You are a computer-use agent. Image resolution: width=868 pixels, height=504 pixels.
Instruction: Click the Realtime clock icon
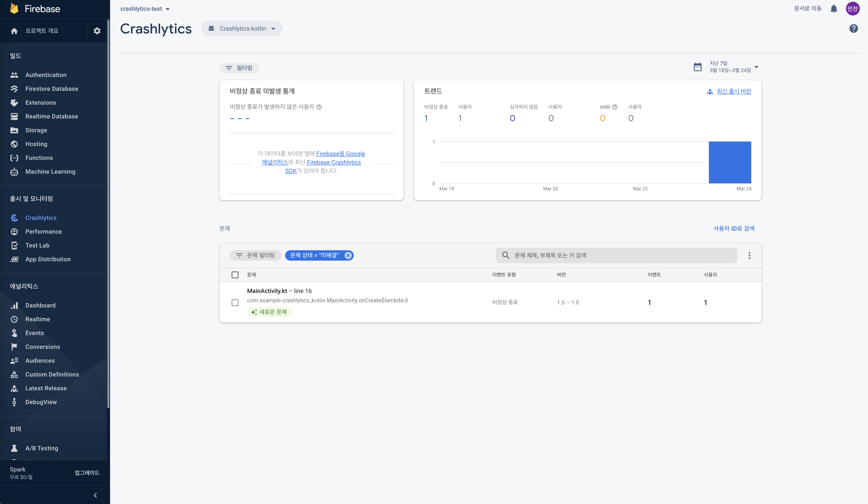[x=14, y=319]
